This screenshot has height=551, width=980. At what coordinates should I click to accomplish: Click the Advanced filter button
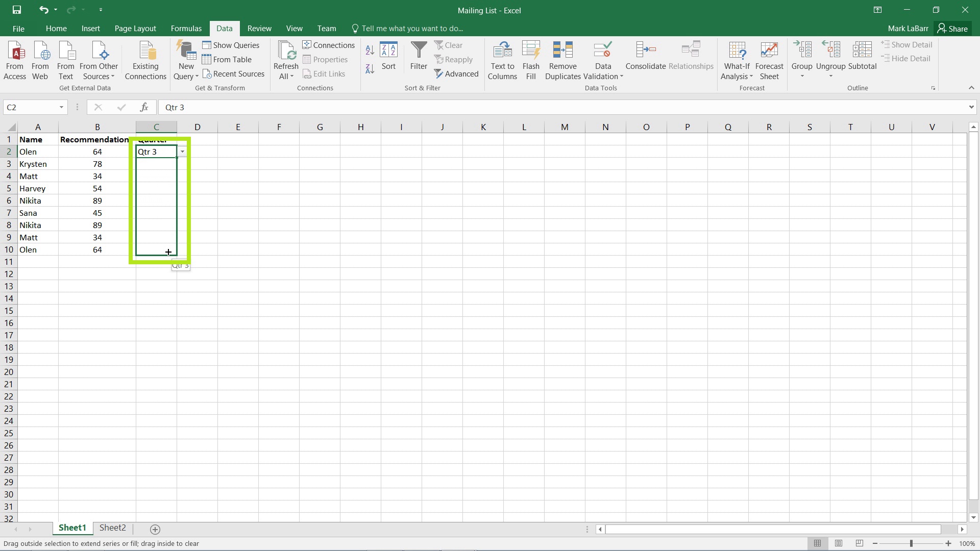click(x=461, y=73)
